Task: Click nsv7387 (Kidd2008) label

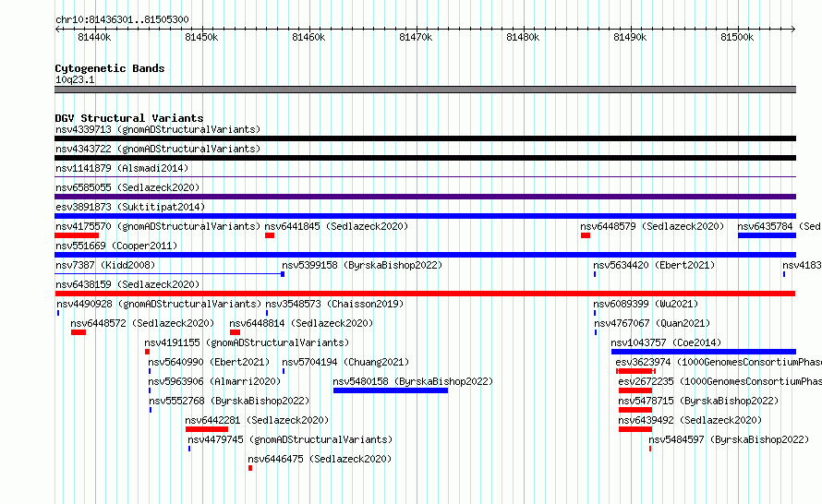Action: click(105, 265)
